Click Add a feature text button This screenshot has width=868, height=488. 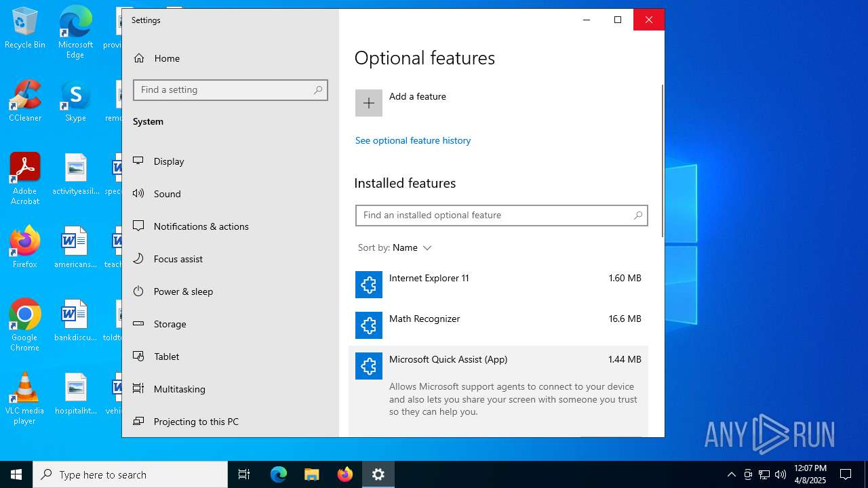(418, 97)
